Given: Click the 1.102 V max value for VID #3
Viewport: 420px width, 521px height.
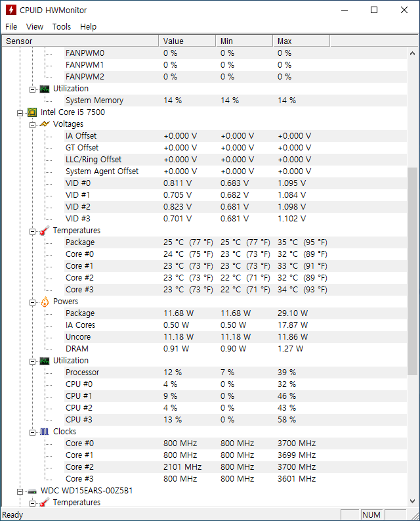Looking at the screenshot, I should pyautogui.click(x=292, y=219).
